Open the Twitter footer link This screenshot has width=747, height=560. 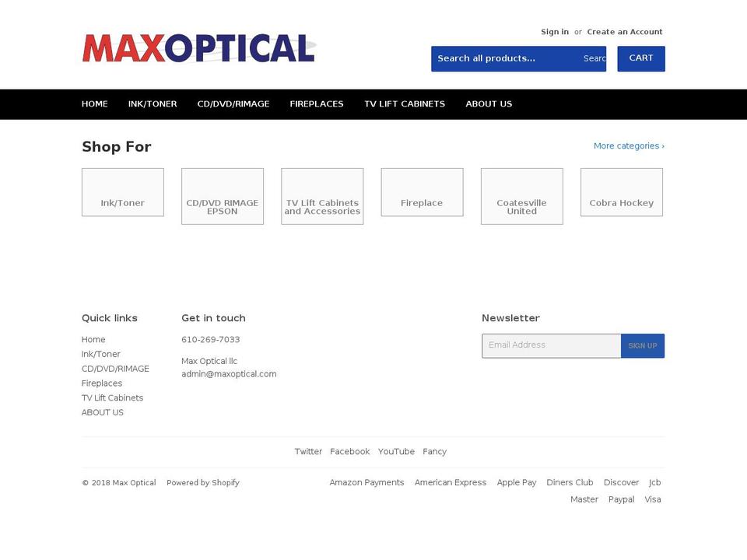pos(308,451)
